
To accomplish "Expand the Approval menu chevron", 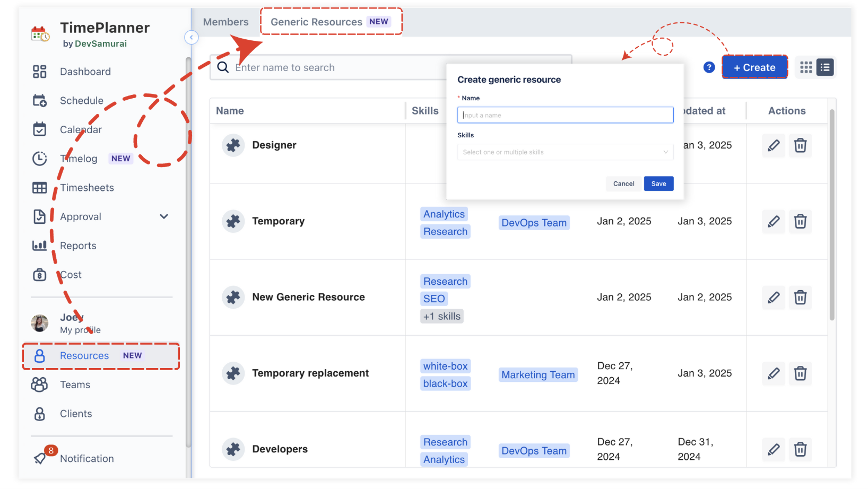I will tap(164, 216).
